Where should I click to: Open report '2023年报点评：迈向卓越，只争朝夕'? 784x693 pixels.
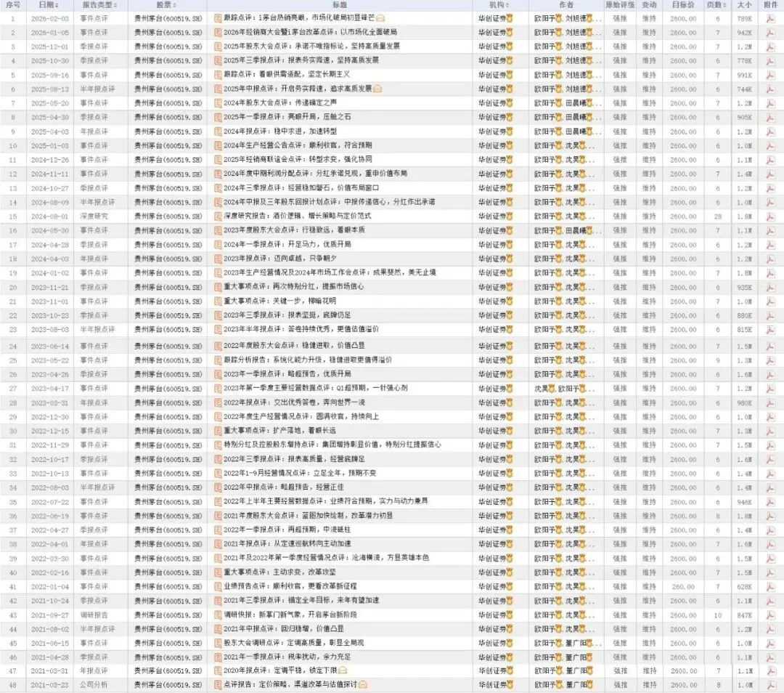pyautogui.click(x=280, y=259)
